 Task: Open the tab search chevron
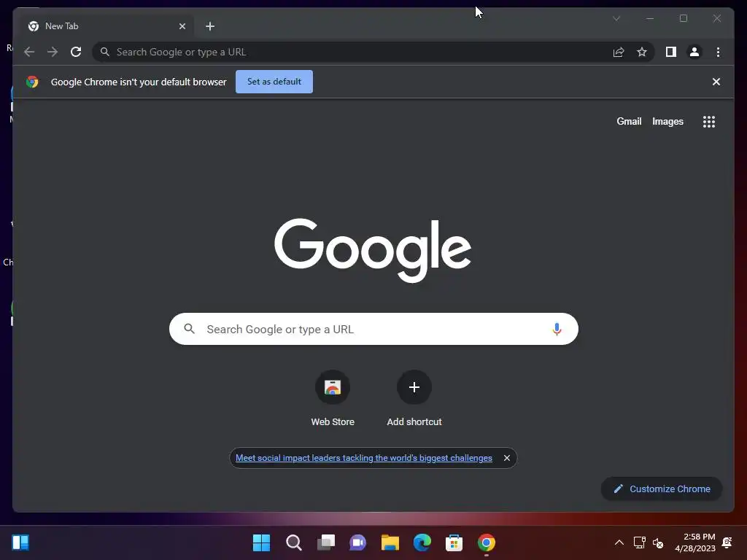[616, 18]
